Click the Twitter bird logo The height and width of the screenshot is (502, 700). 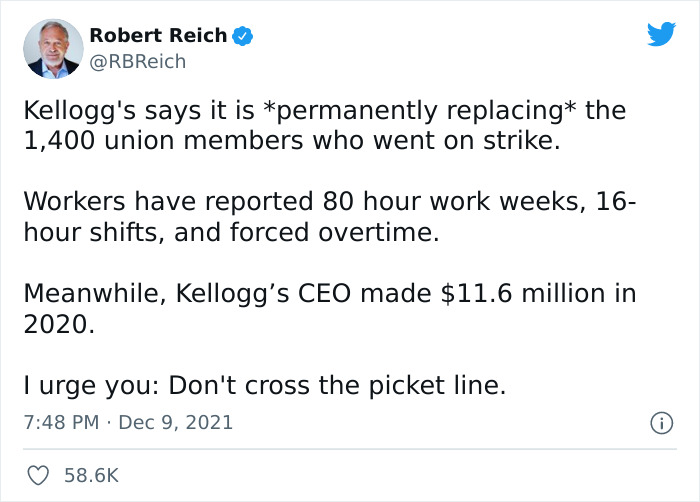click(x=661, y=34)
